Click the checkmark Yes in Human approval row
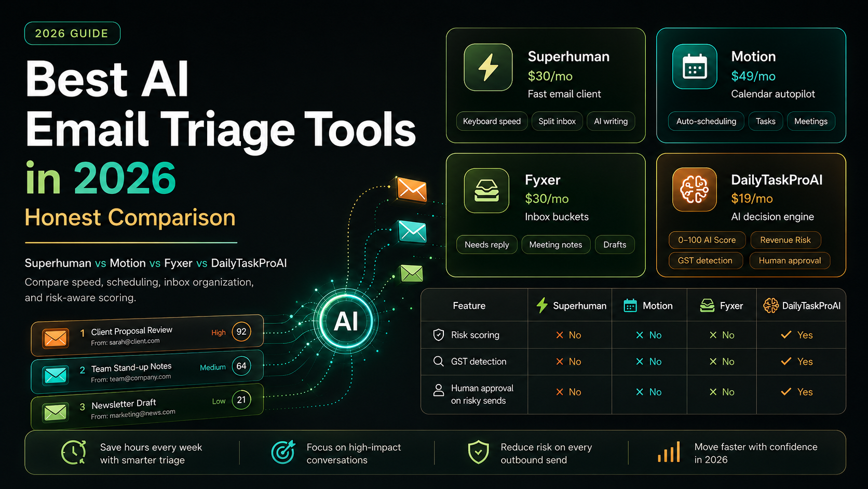This screenshot has width=868, height=489. click(x=797, y=392)
